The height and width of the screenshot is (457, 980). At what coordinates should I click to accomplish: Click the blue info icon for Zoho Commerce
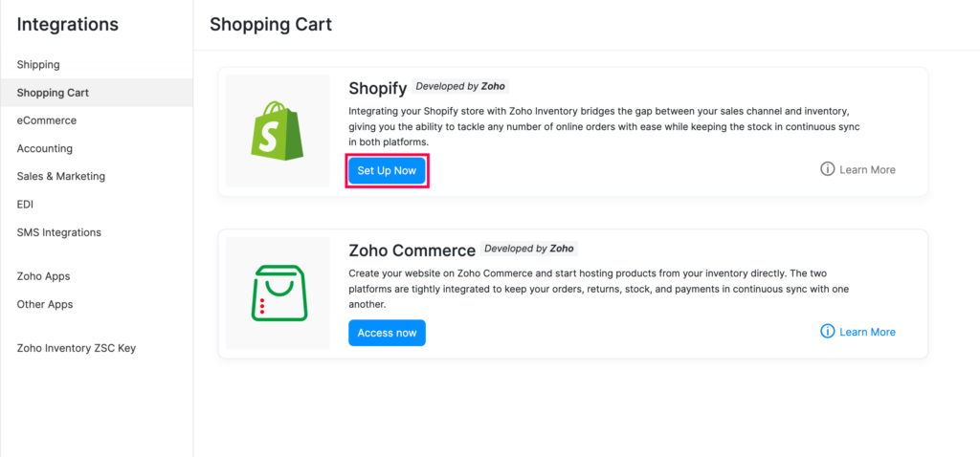(x=828, y=332)
